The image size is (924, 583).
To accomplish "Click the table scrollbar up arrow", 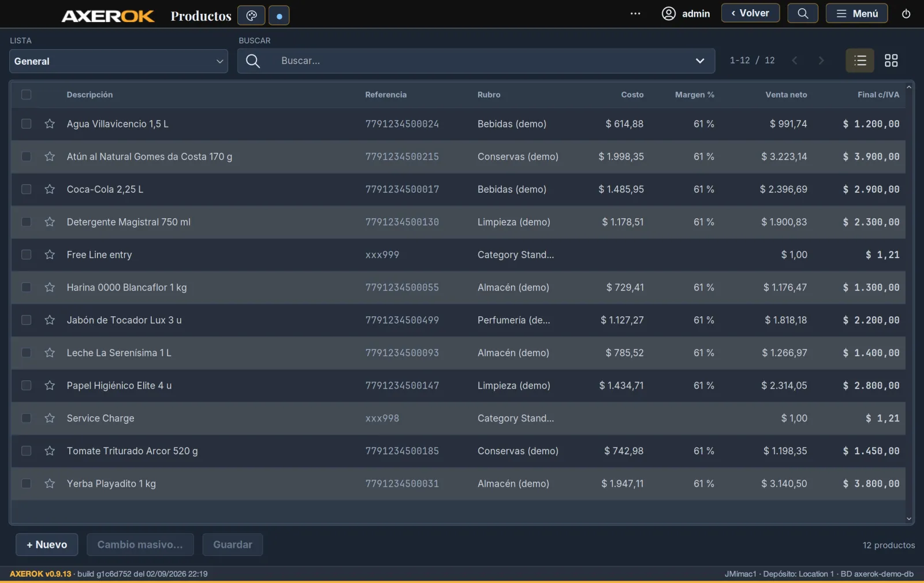I will point(909,87).
